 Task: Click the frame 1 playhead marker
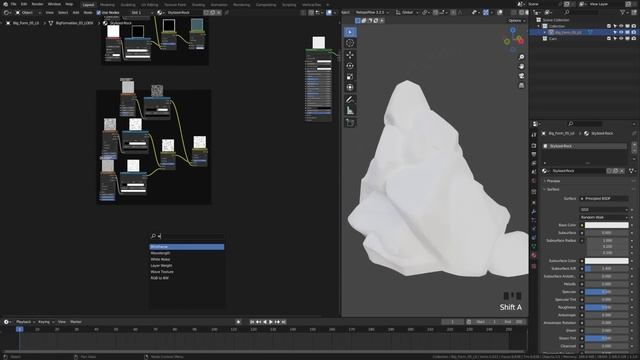point(19,329)
